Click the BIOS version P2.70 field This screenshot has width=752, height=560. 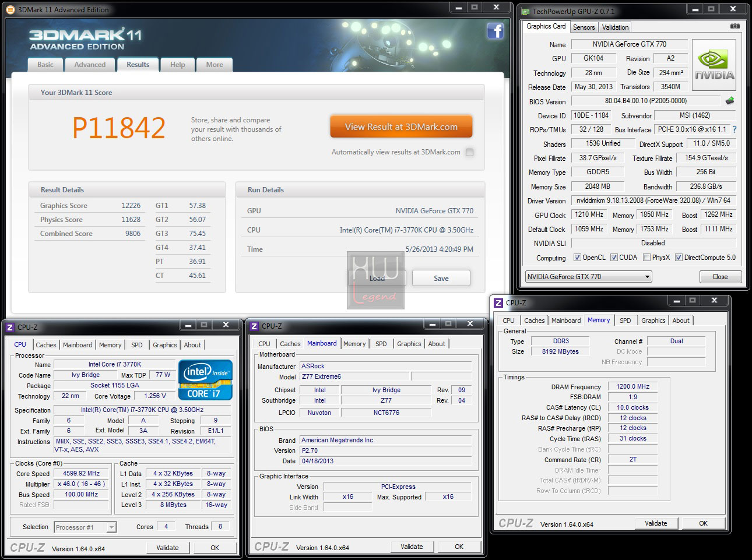click(x=385, y=450)
